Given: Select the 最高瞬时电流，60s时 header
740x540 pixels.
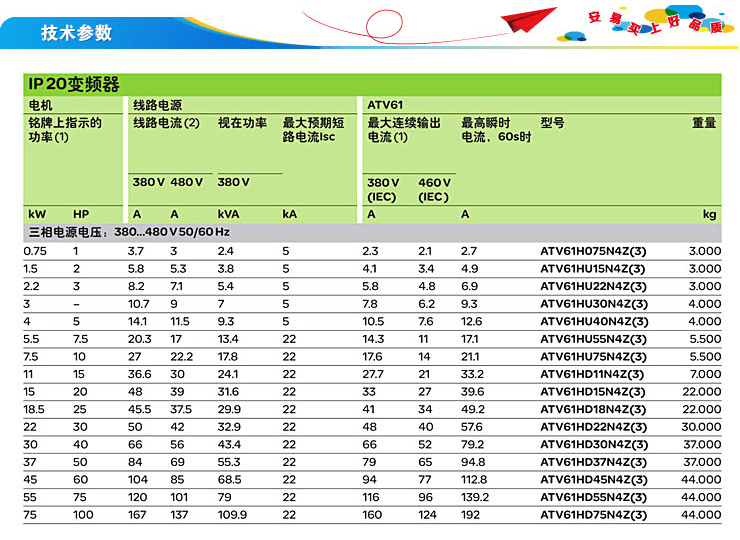Looking at the screenshot, I should coord(496,130).
